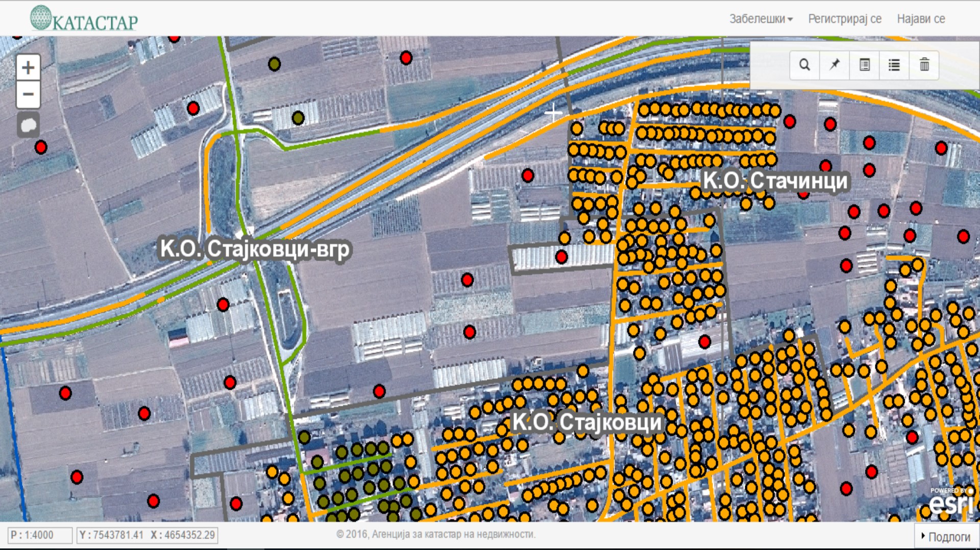The image size is (980, 550).
Task: Click the К.О. Стачинци map label
Action: pyautogui.click(x=775, y=181)
